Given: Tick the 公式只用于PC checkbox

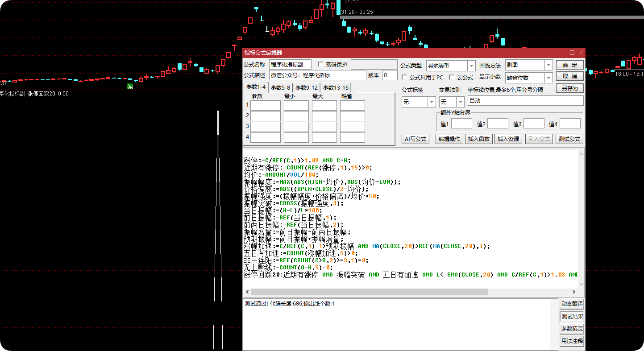Looking at the screenshot, I should [x=404, y=77].
